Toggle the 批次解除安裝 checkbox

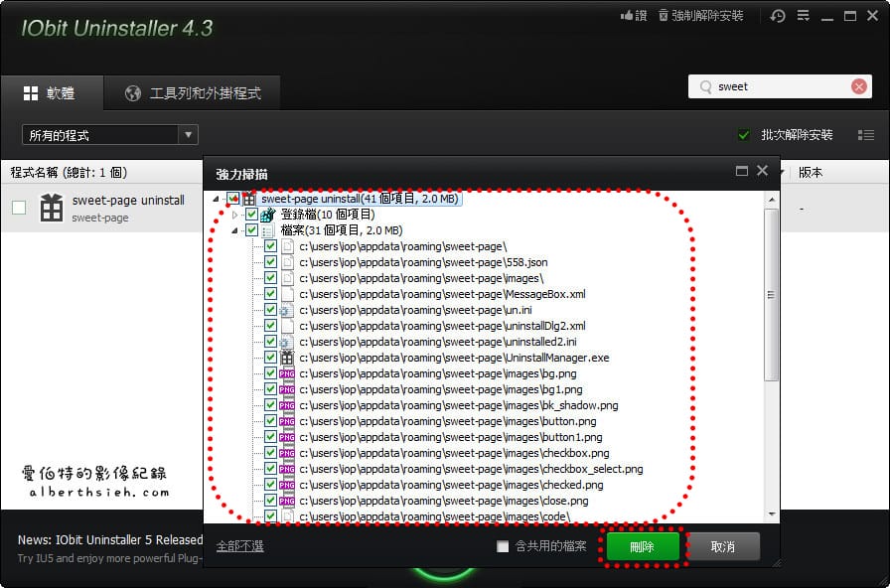(x=744, y=135)
